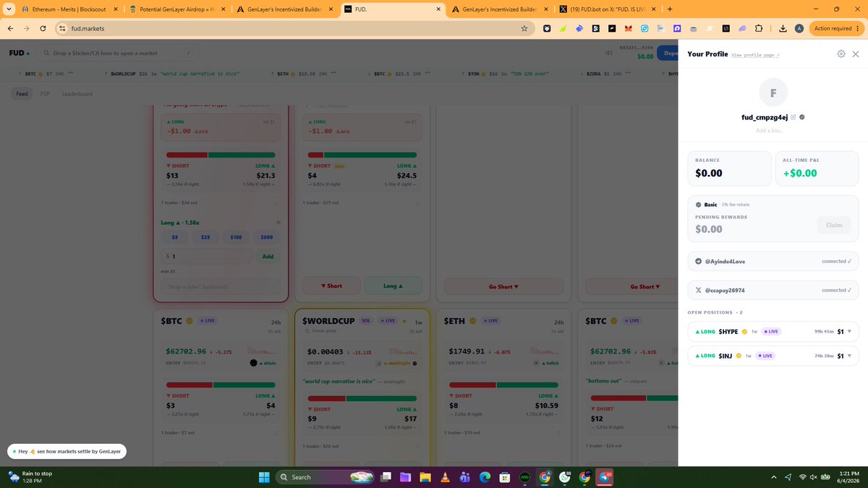Click the $TON ticker tape item

pos(505,74)
